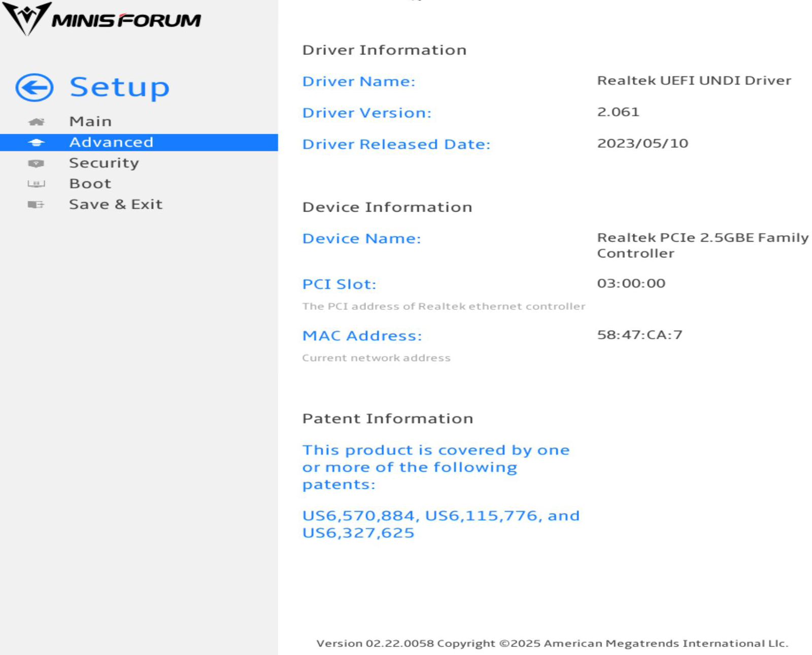Screen dimensions: 812x655
Task: Click the MAC value 58:47:CA:7
Action: (x=640, y=335)
